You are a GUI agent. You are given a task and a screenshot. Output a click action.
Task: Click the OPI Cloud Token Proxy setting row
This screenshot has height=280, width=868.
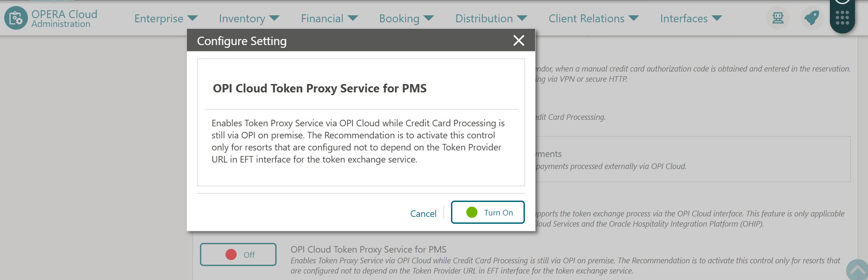368,249
